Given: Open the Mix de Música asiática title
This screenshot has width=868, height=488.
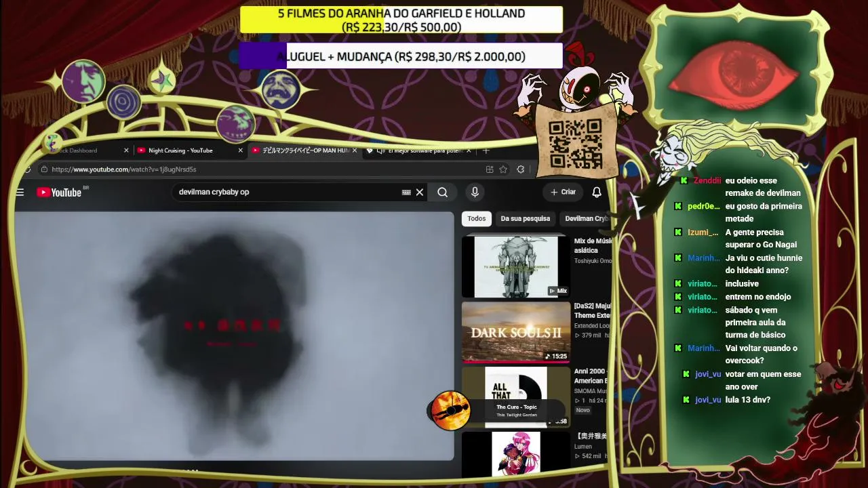Looking at the screenshot, I should click(x=593, y=245).
